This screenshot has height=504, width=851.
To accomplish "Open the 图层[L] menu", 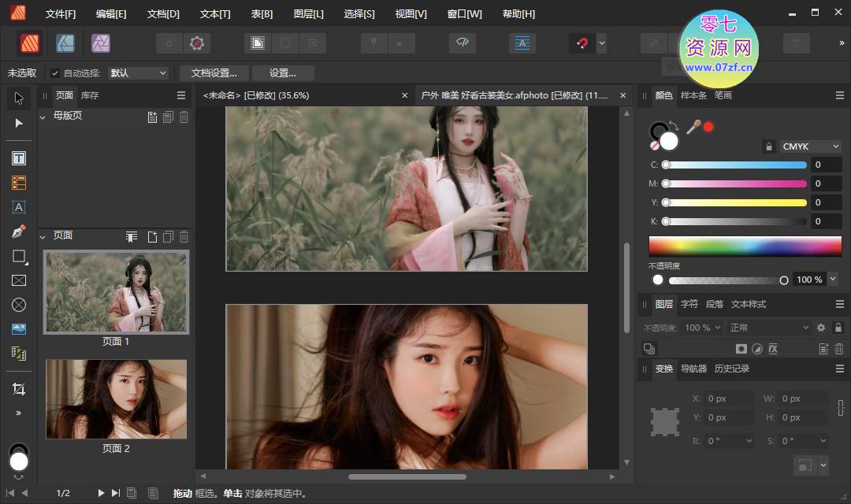I will tap(308, 14).
